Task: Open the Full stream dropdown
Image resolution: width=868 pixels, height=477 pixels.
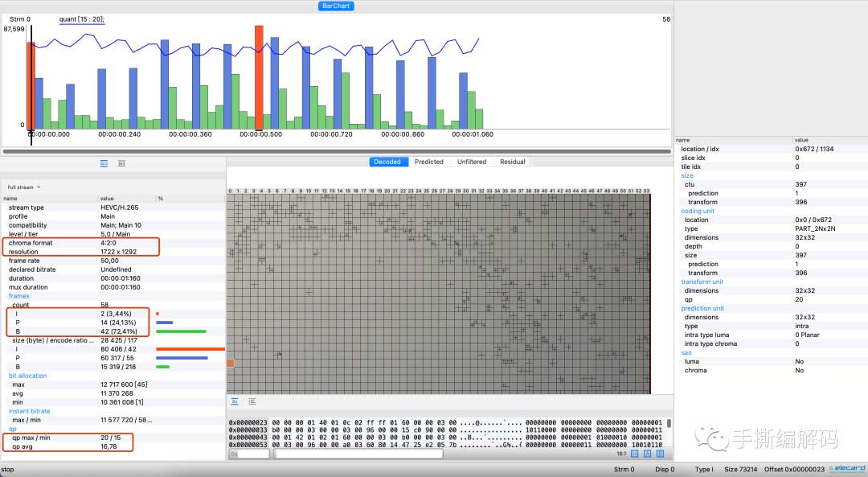Action: (x=23, y=187)
